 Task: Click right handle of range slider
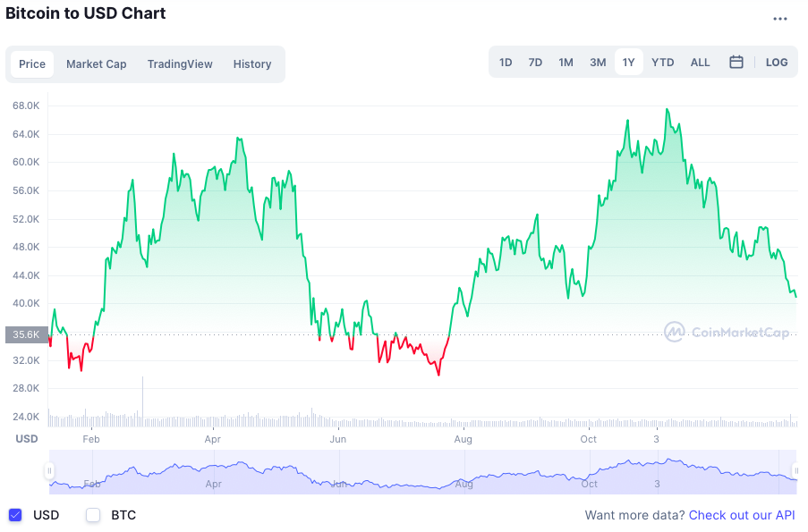[x=797, y=471]
